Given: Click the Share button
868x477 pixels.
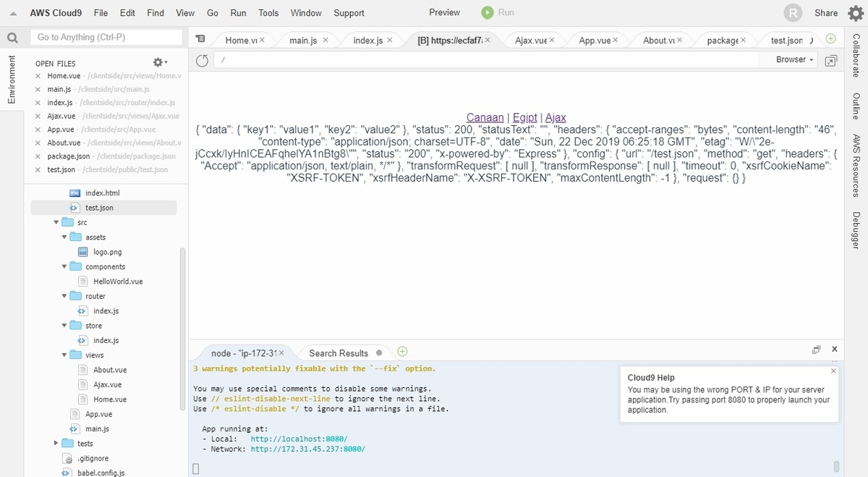Looking at the screenshot, I should pyautogui.click(x=826, y=13).
